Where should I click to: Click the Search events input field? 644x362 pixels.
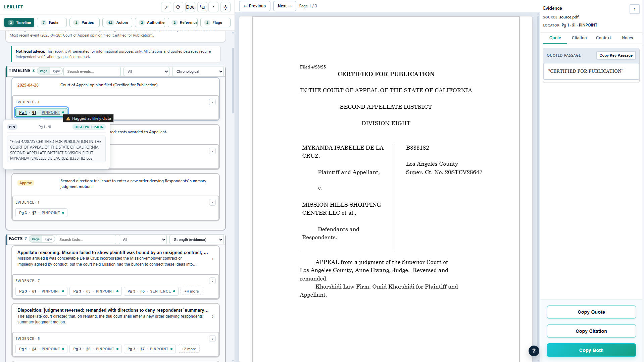[92, 71]
